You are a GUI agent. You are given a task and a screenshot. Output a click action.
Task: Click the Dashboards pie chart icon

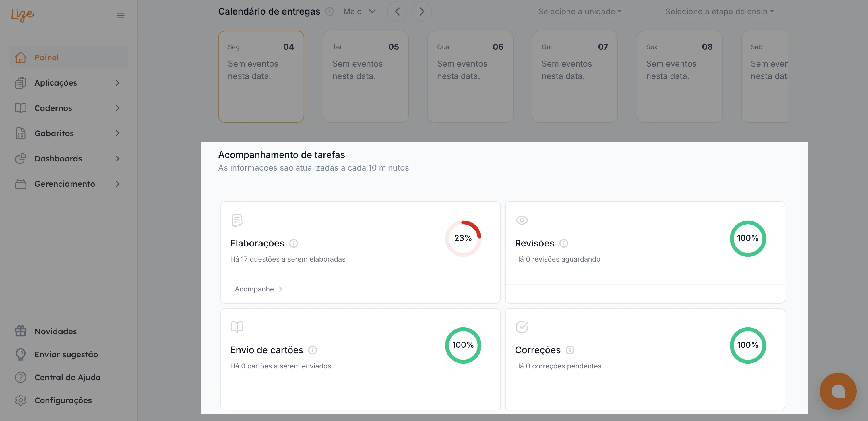point(21,159)
